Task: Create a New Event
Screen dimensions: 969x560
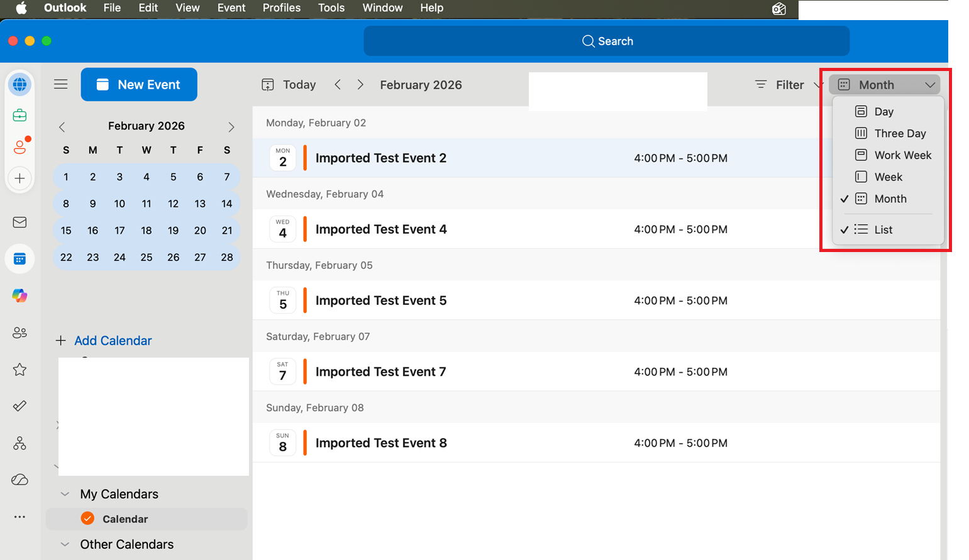Action: [x=139, y=84]
